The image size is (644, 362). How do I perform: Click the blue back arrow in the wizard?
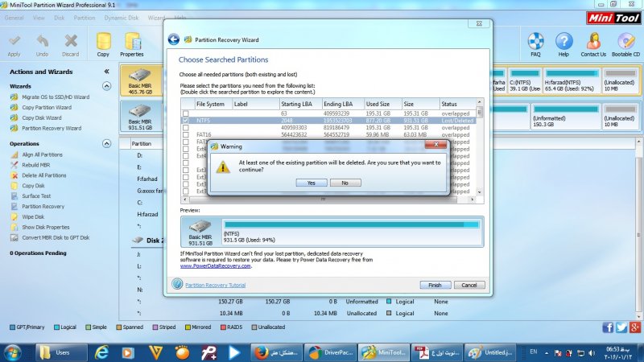[x=174, y=39]
